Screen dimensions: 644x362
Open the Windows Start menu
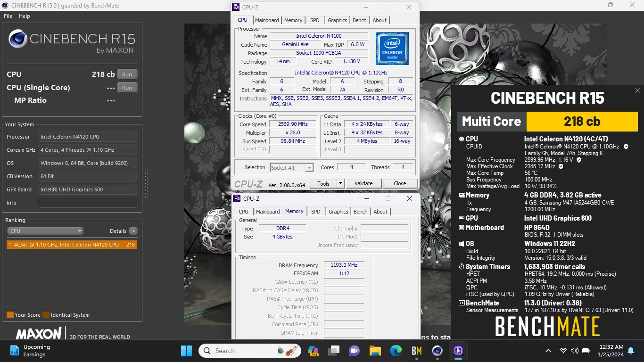pos(187,351)
